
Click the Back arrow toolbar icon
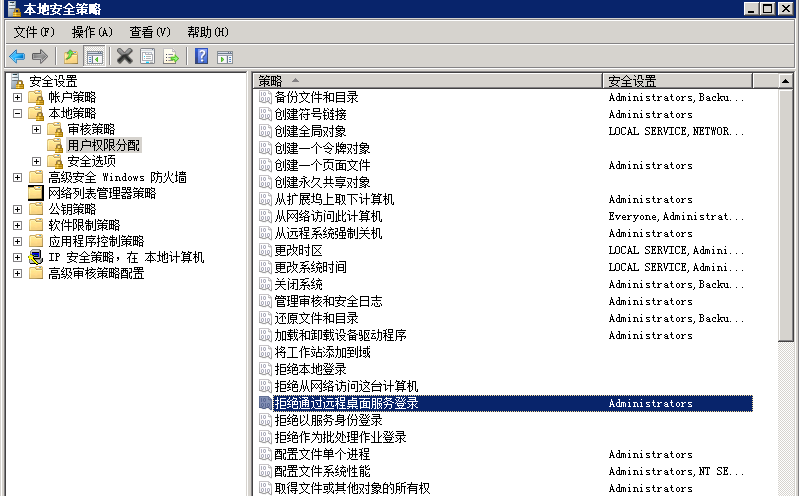pos(17,56)
